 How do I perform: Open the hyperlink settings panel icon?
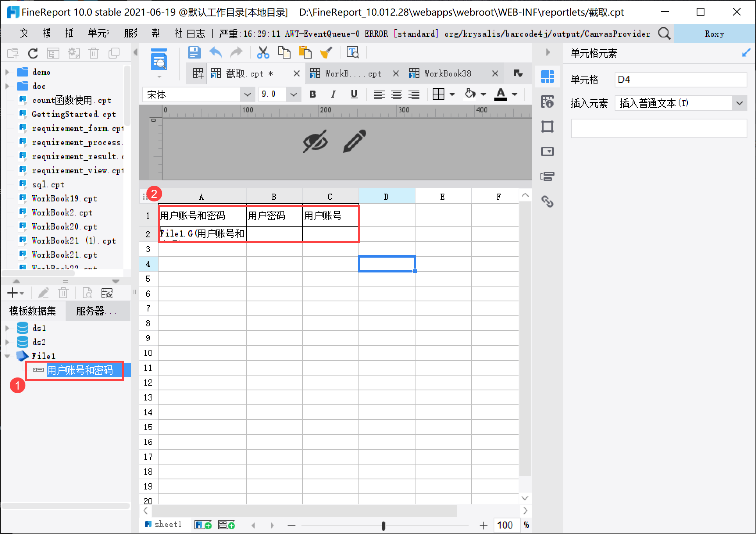(x=547, y=201)
